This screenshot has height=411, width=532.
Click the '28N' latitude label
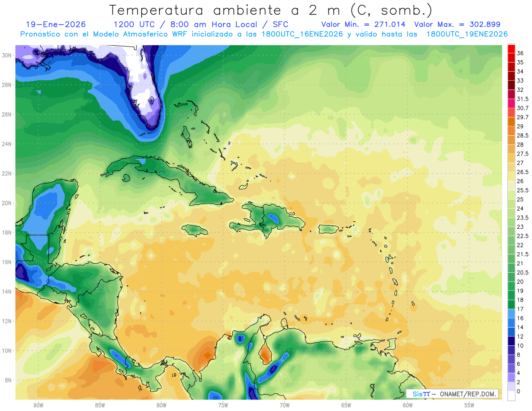[x=8, y=85]
